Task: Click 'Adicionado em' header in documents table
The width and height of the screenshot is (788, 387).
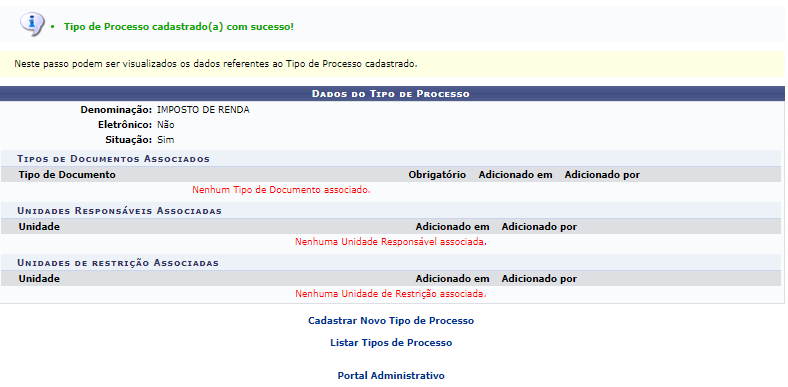Action: 515,175
